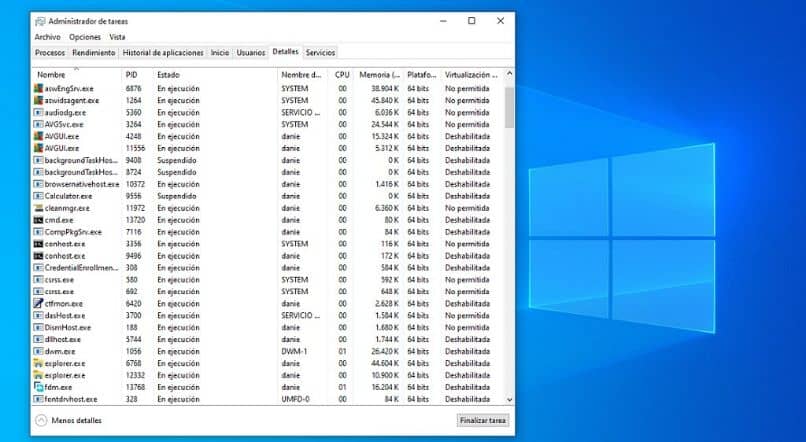Collapse view with Menos detalles
The height and width of the screenshot is (442, 806).
69,420
